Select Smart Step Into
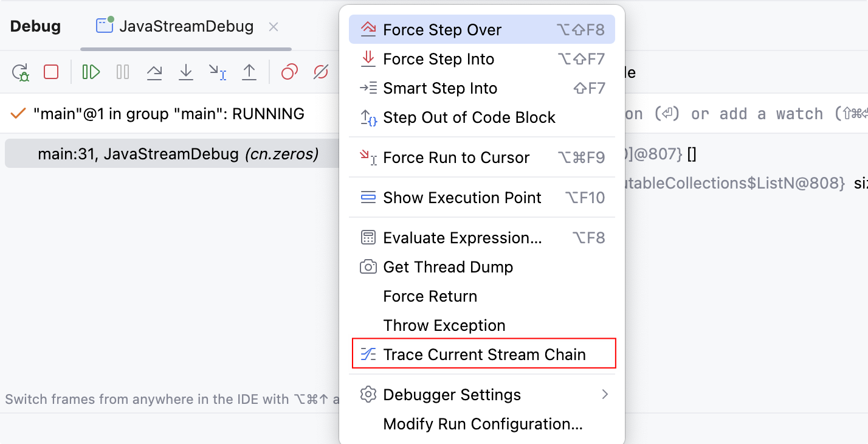Screen dimensions: 868x444 pos(440,88)
